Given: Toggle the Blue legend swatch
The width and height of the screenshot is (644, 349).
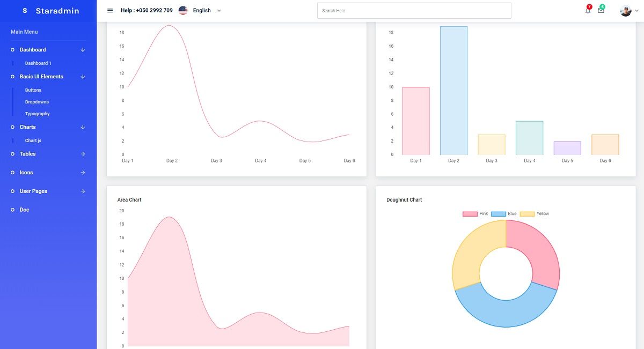Looking at the screenshot, I should [499, 214].
